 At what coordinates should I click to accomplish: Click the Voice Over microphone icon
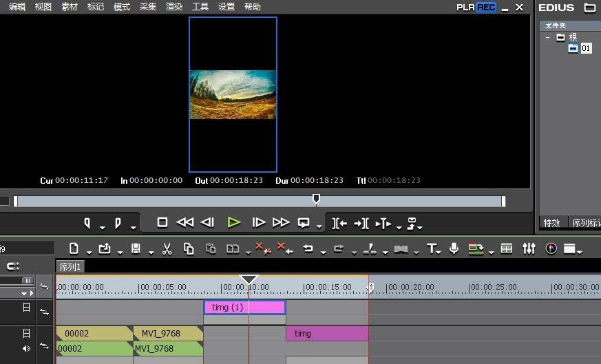pos(454,248)
